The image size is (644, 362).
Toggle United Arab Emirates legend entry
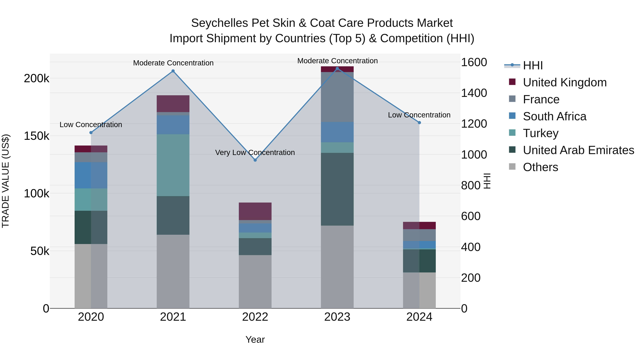click(x=572, y=150)
